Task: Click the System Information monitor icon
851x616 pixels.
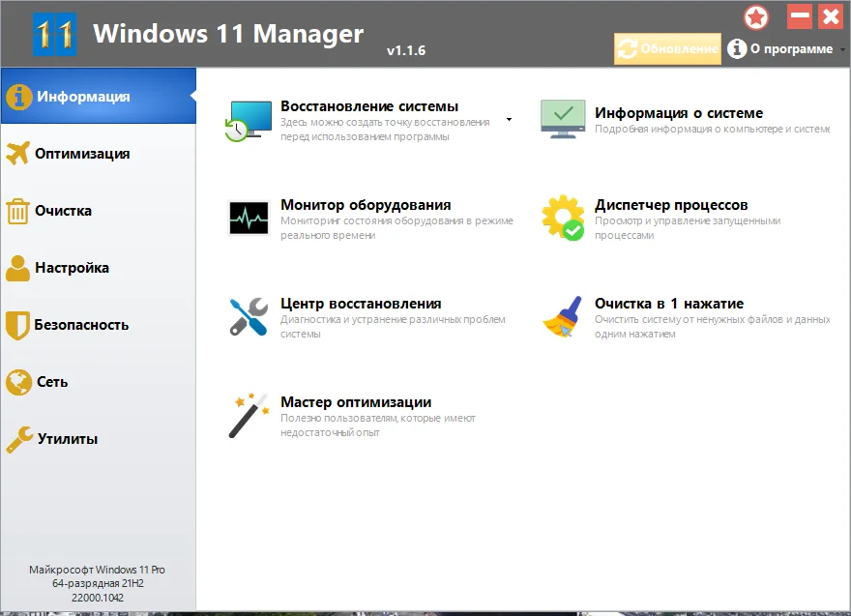Action: click(563, 119)
